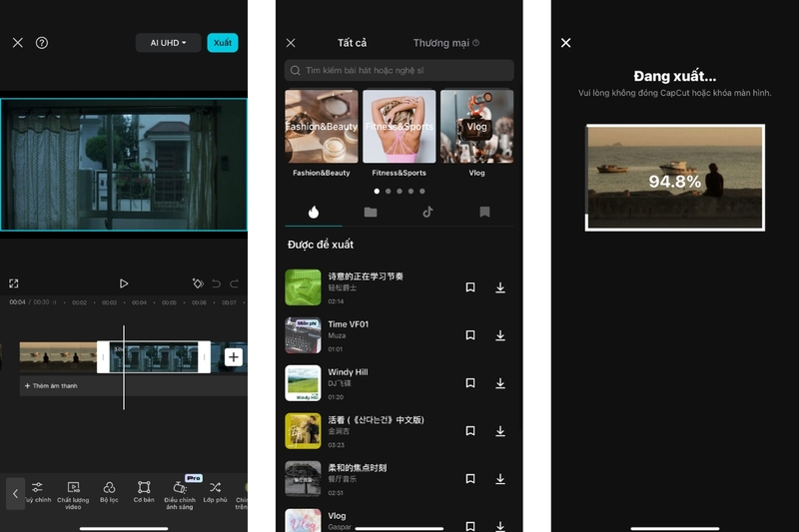The image size is (799, 532).
Task: Bookmark the Vlog Gaspar track
Action: click(x=470, y=525)
